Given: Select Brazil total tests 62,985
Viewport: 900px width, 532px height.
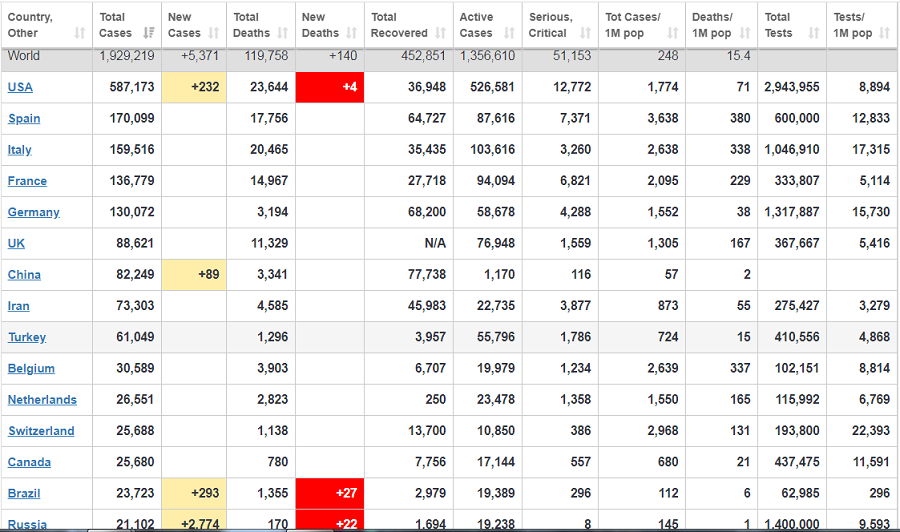Looking at the screenshot, I should coord(801,494).
